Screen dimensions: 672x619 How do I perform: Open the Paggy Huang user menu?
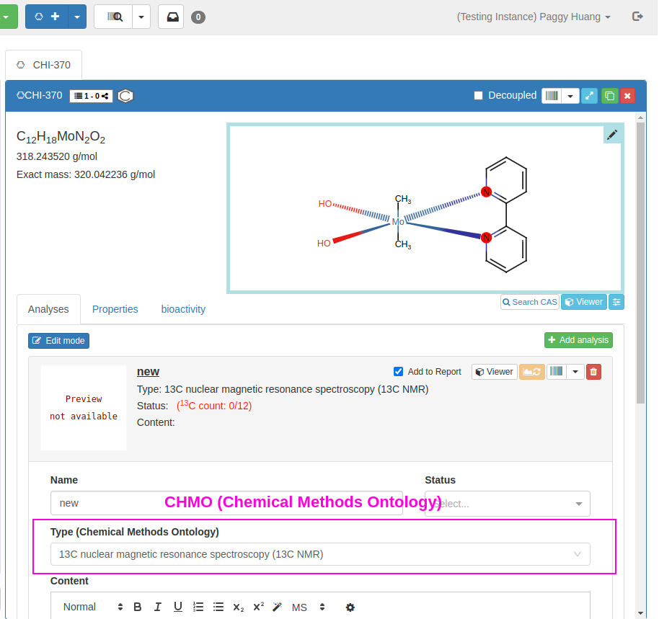coord(534,17)
